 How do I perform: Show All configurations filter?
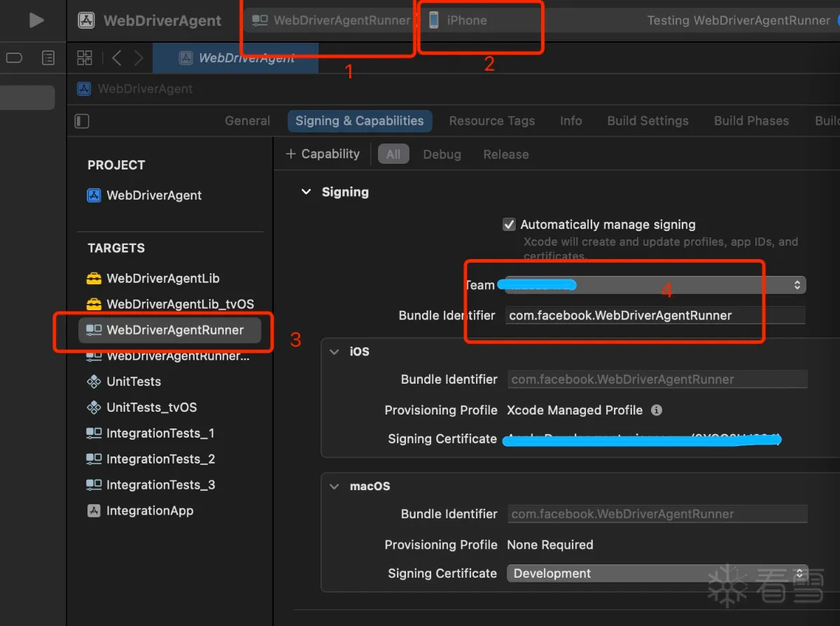[x=393, y=154]
